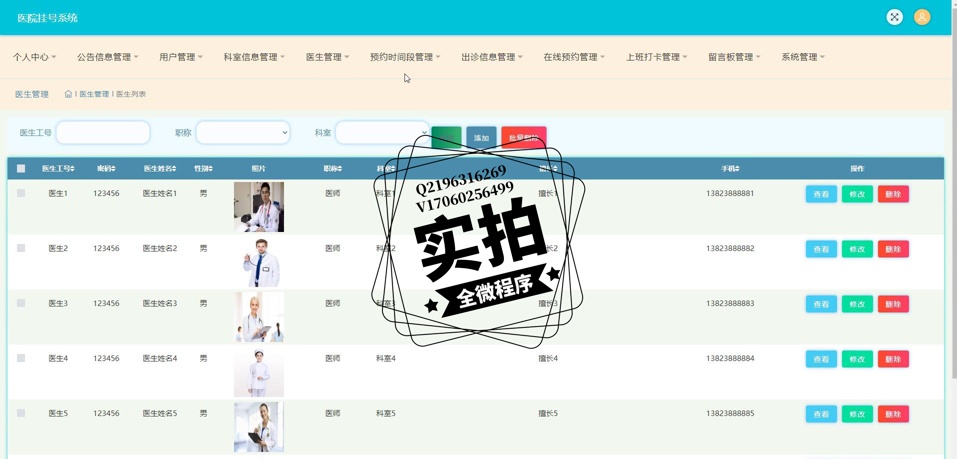Focus the 医生工号 search input field
Viewport: 957px width, 459px height.
click(103, 132)
